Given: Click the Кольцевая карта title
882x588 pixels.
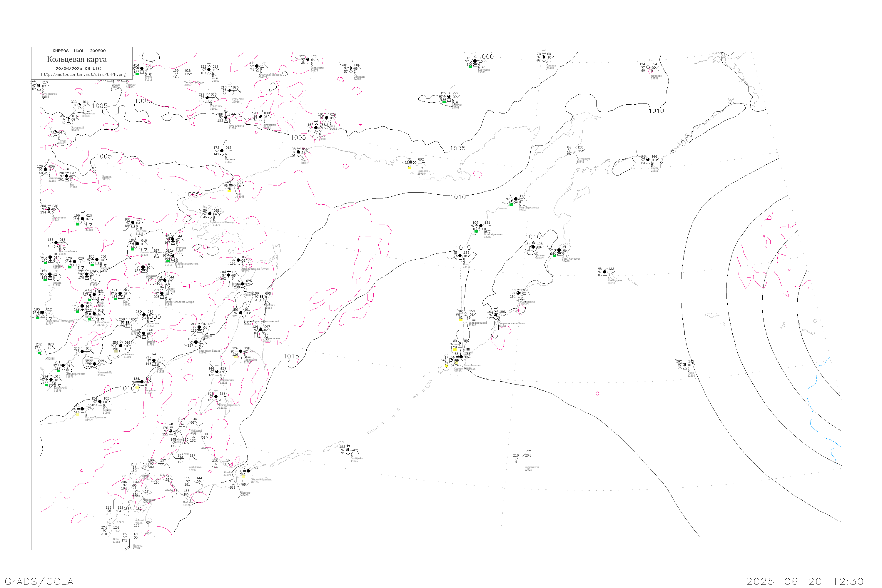Looking at the screenshot, I should click(x=77, y=59).
